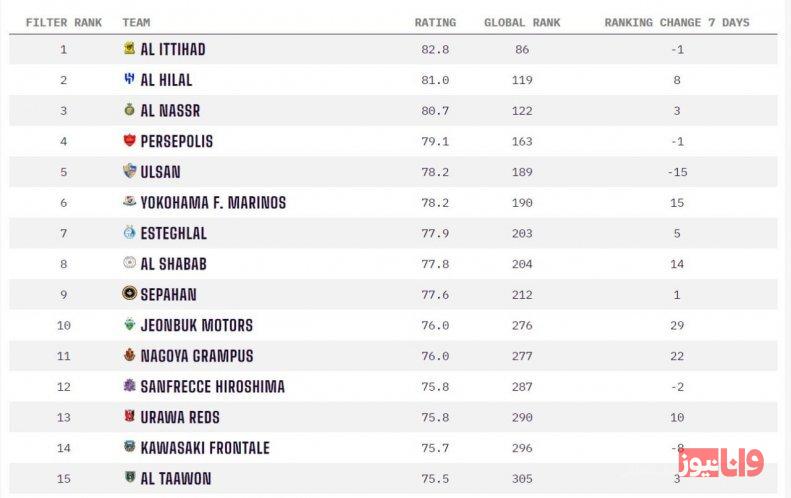791x498 pixels.
Task: Sort by Global Rank column header
Action: [x=522, y=22]
